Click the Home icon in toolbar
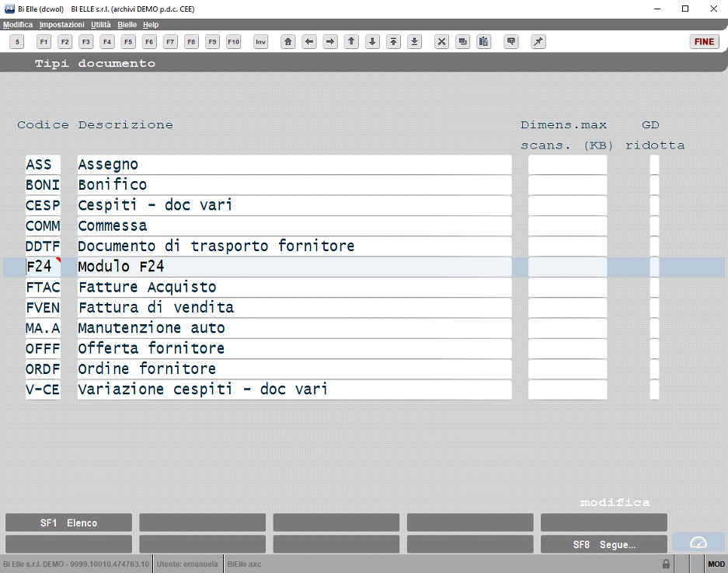This screenshot has height=573, width=728. tap(287, 42)
